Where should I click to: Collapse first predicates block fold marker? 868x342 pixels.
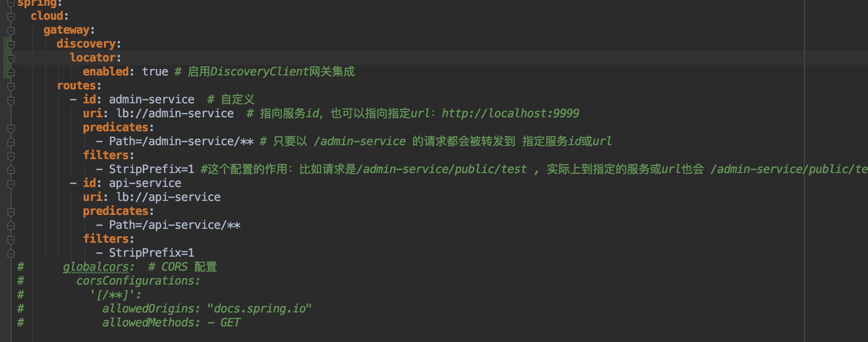(x=11, y=128)
